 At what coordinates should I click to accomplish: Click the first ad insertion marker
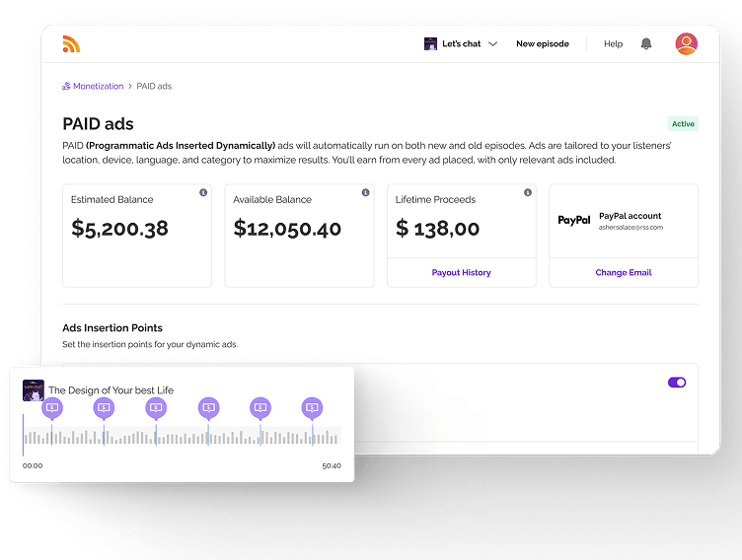tap(52, 407)
